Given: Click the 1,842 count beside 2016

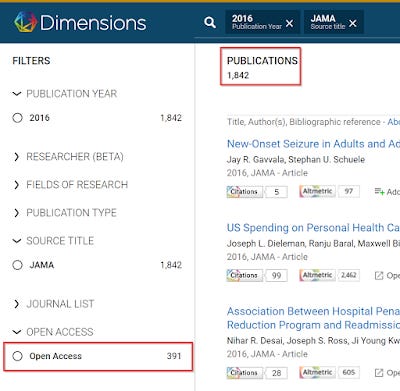Looking at the screenshot, I should point(171,118).
